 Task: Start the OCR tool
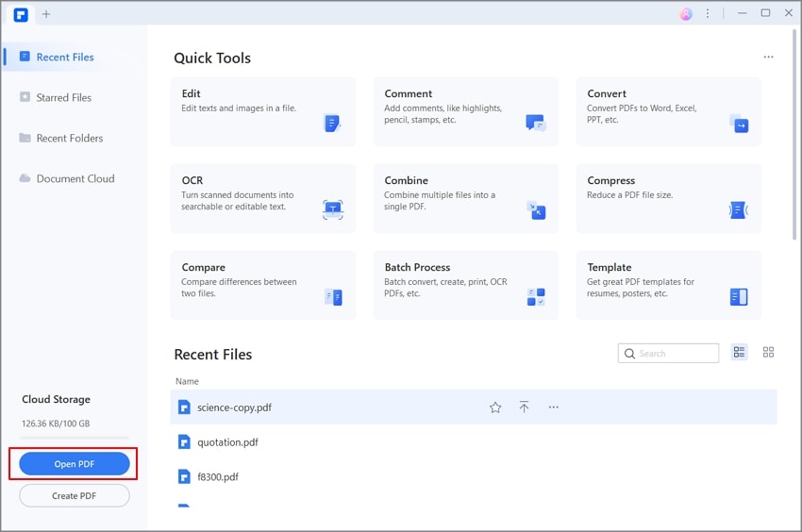point(263,198)
